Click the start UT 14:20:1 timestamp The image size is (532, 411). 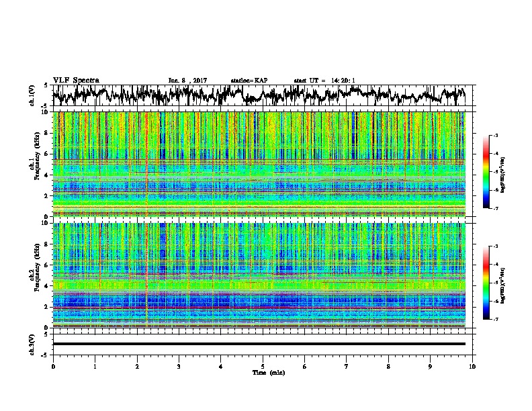click(x=324, y=81)
